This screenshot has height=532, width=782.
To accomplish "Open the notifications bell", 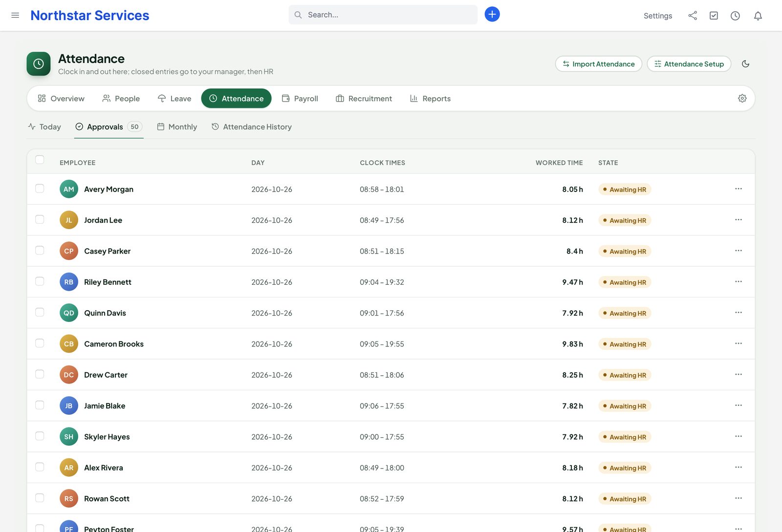I will point(758,16).
